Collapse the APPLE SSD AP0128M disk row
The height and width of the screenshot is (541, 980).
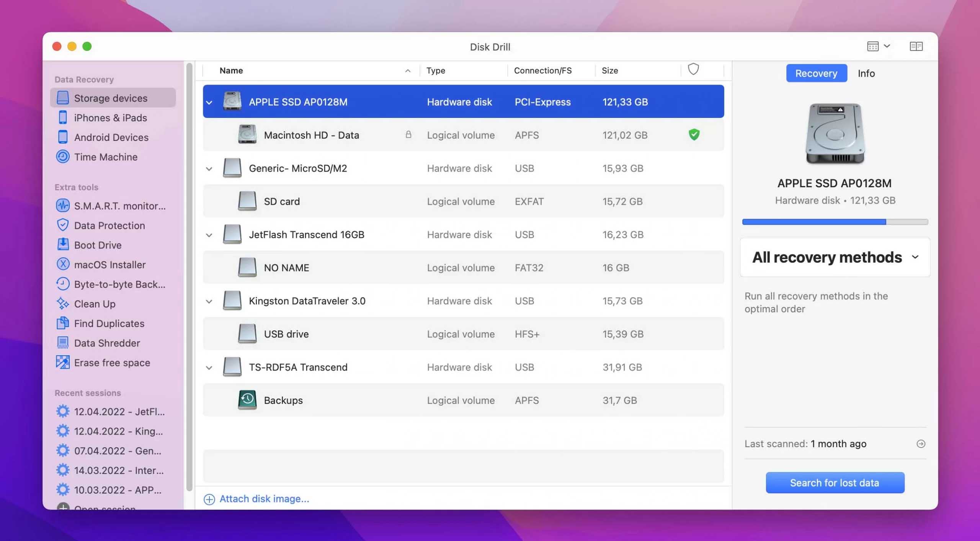(209, 102)
